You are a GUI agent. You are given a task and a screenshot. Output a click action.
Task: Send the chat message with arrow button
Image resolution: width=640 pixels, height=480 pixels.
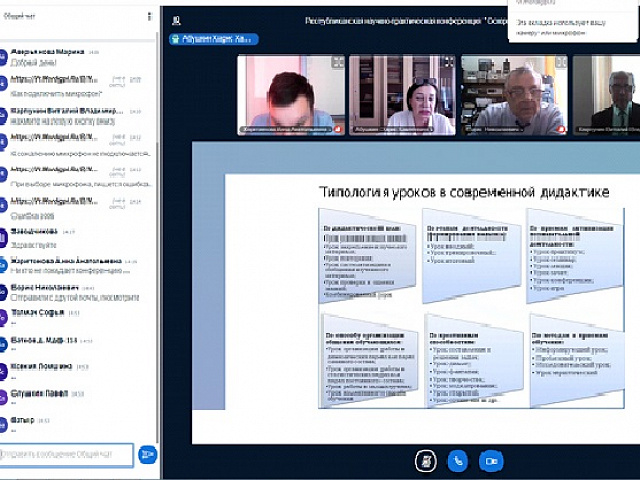pyautogui.click(x=147, y=455)
